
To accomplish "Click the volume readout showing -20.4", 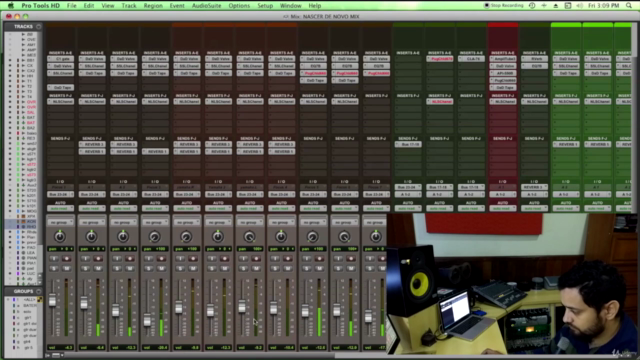I will [x=155, y=347].
